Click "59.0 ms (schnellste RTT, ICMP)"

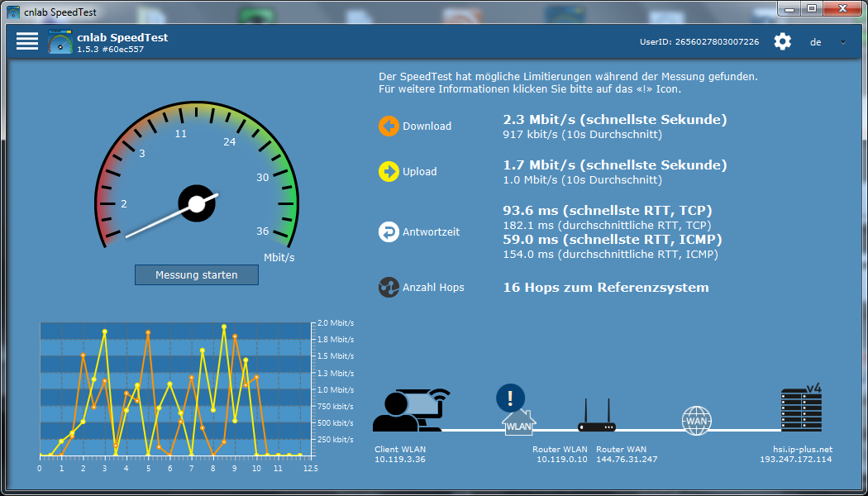[613, 240]
